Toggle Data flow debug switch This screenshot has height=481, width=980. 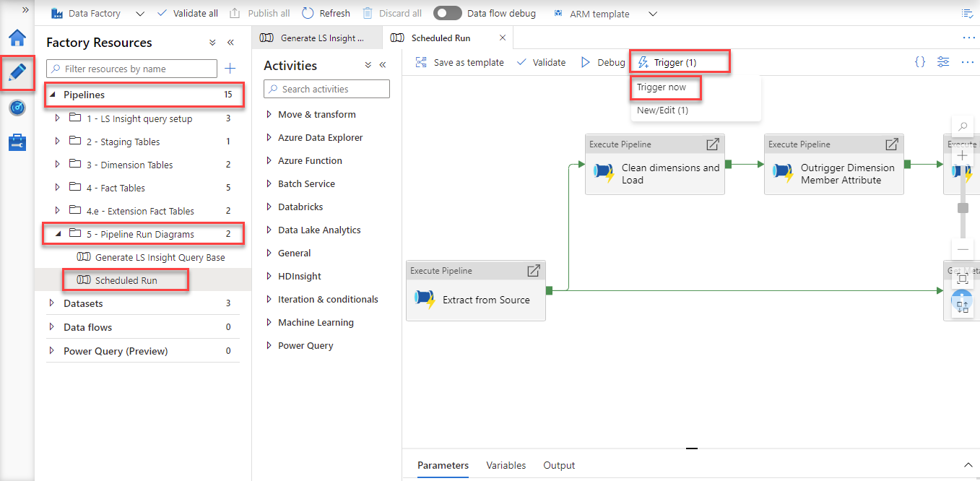click(447, 13)
